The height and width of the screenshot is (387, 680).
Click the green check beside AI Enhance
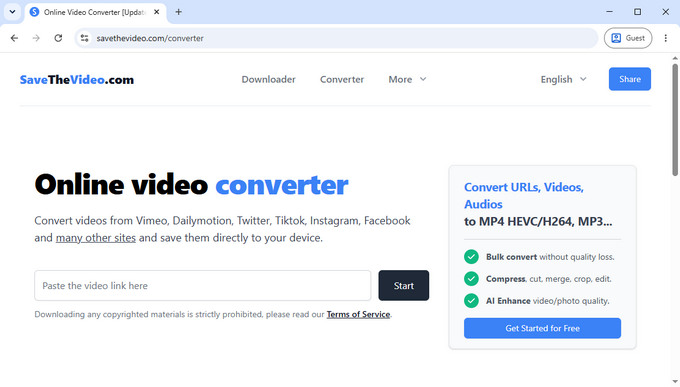471,301
